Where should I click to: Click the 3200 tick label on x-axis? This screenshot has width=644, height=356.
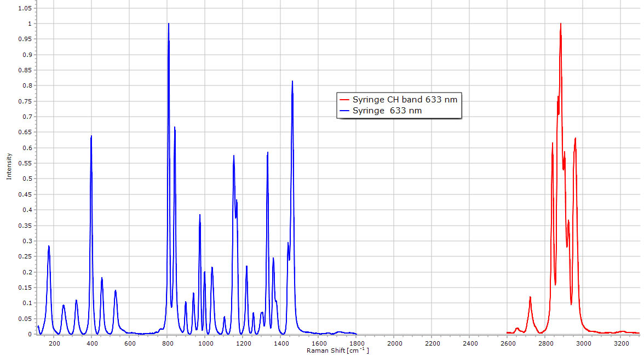[x=621, y=343]
